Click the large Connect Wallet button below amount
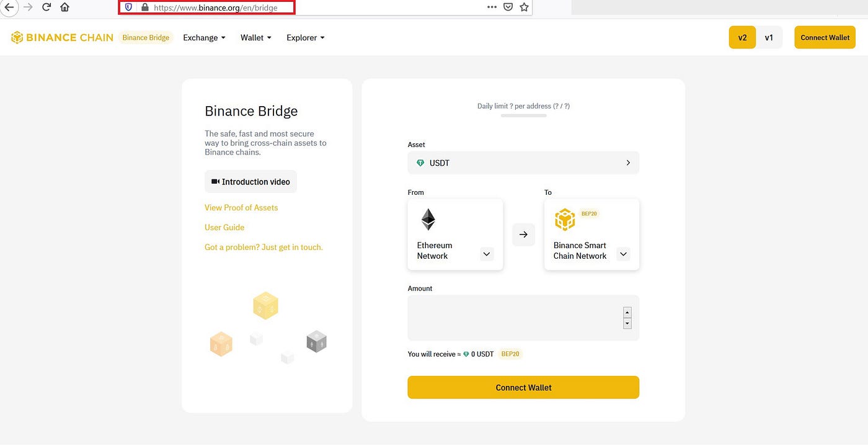 (523, 387)
